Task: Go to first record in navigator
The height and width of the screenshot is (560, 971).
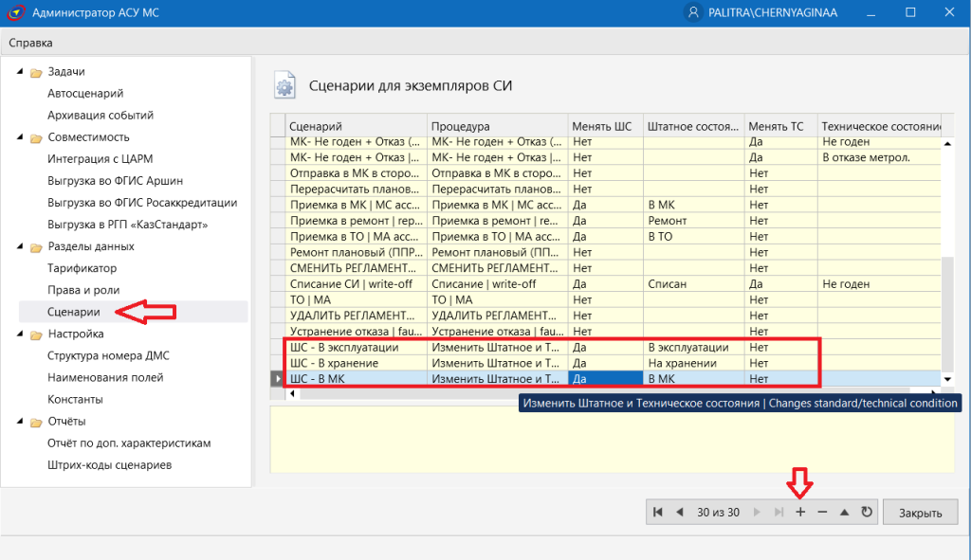Action: pyautogui.click(x=658, y=512)
